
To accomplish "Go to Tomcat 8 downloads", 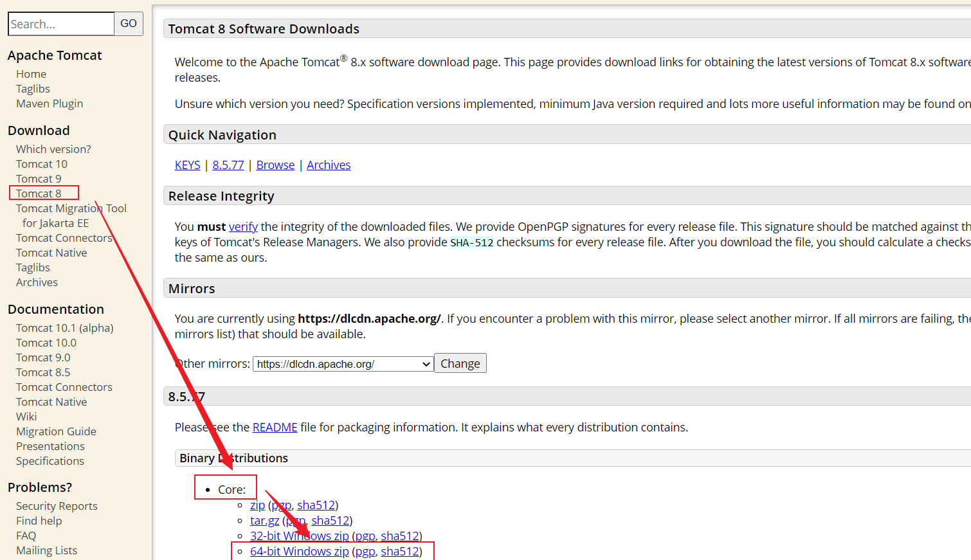I will (x=39, y=194).
